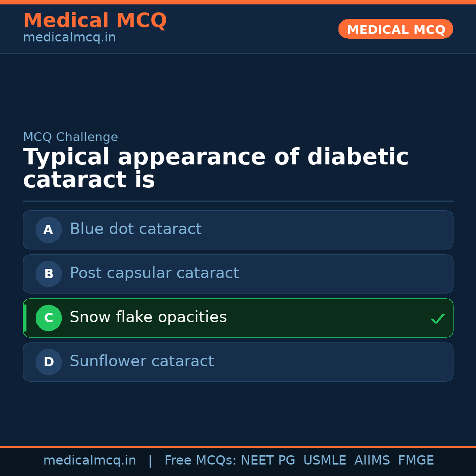Viewport: 476px width, 476px height.
Task: Select the Snow flake opacities option
Action: coord(148,317)
